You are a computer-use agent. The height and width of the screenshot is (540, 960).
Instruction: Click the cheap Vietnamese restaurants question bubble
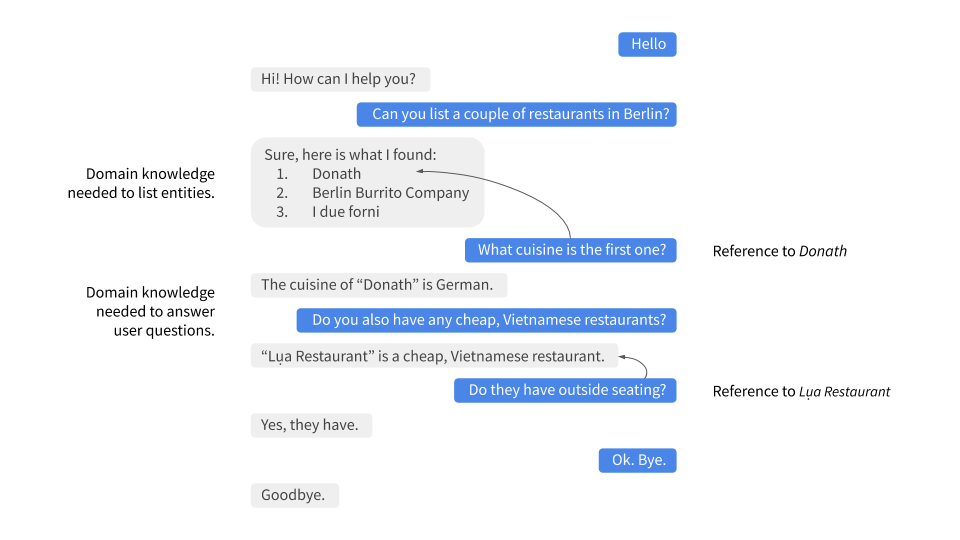487,320
